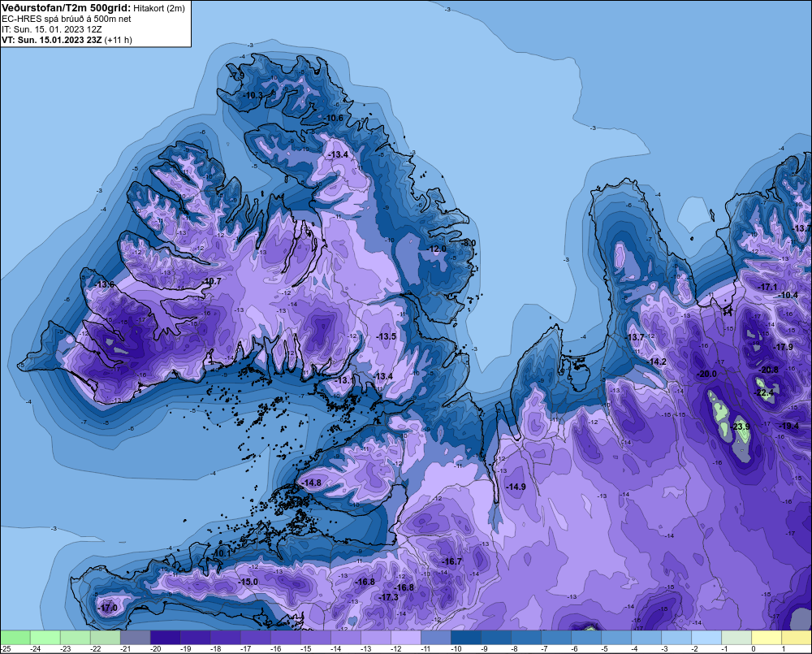812x654 pixels.
Task: Click the -17.9 temperature label
Action: (783, 347)
